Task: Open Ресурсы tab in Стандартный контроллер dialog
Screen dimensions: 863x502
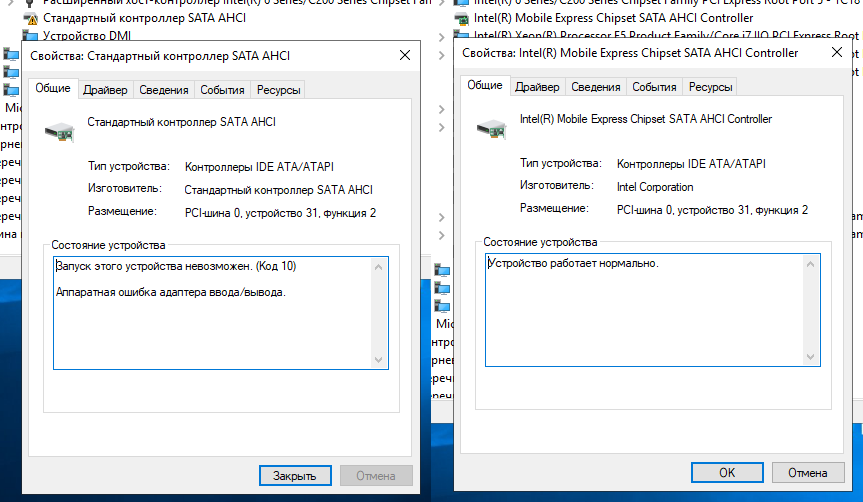Action: click(278, 90)
